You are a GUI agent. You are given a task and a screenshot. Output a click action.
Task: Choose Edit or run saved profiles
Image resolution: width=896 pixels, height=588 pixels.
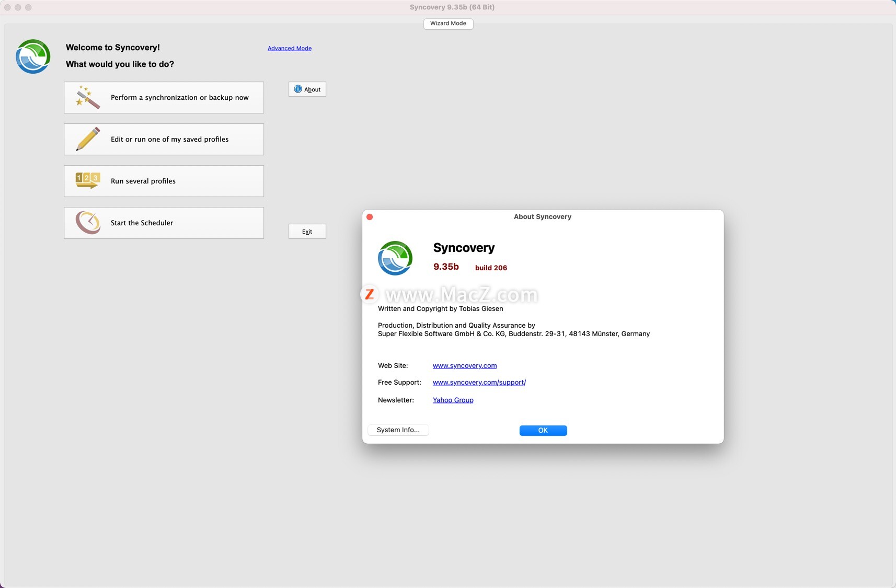pos(164,139)
